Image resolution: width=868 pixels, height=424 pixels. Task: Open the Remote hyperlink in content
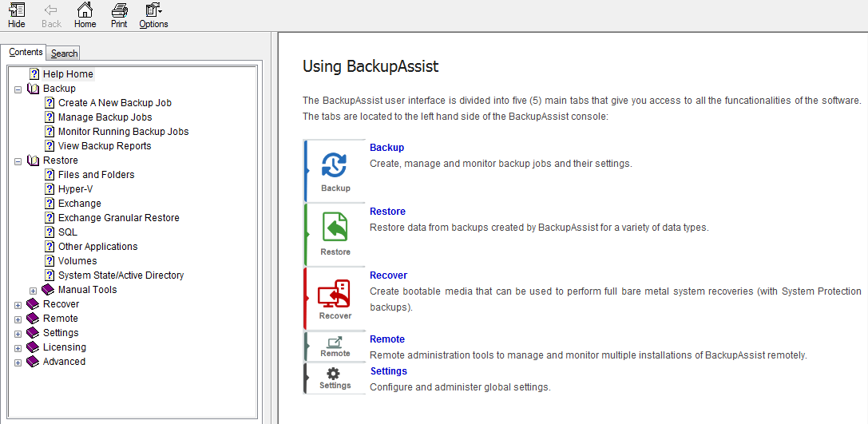(x=387, y=339)
